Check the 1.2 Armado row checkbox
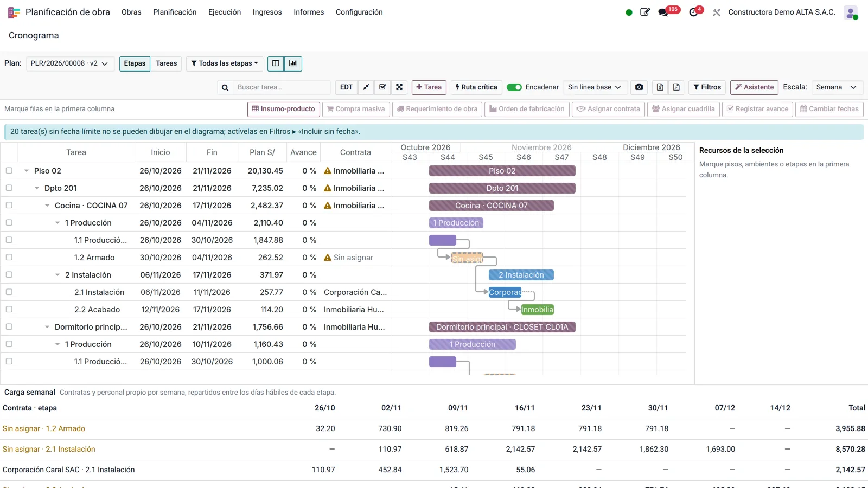 click(9, 257)
